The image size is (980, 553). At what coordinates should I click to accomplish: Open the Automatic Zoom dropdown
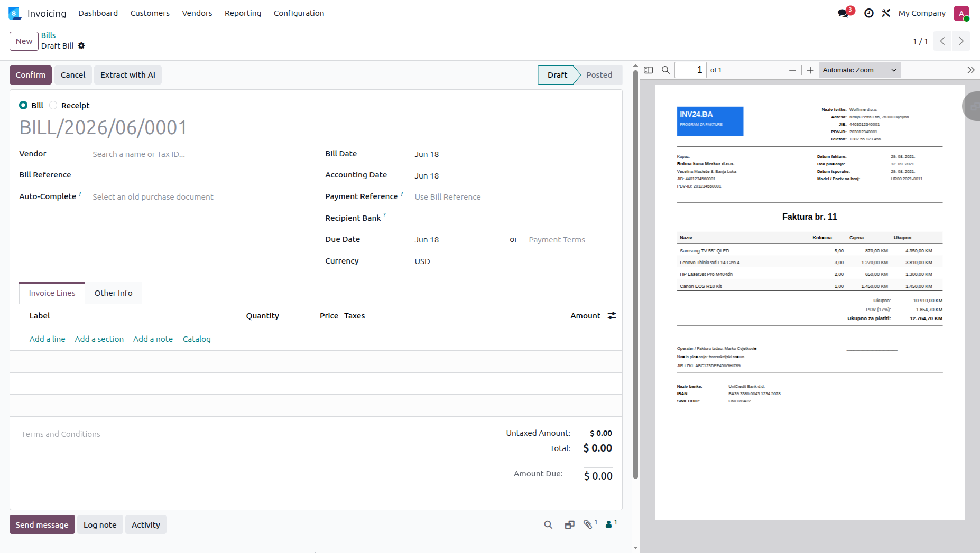859,70
